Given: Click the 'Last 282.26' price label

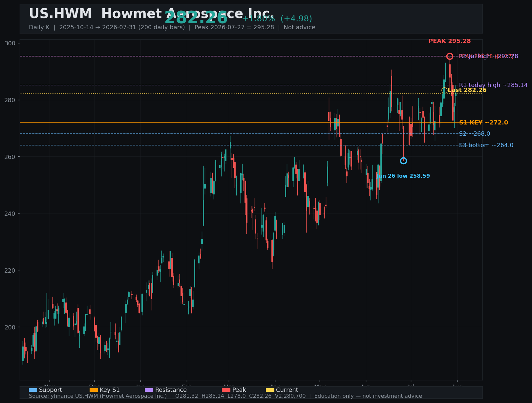Looking at the screenshot, I should point(467,90).
